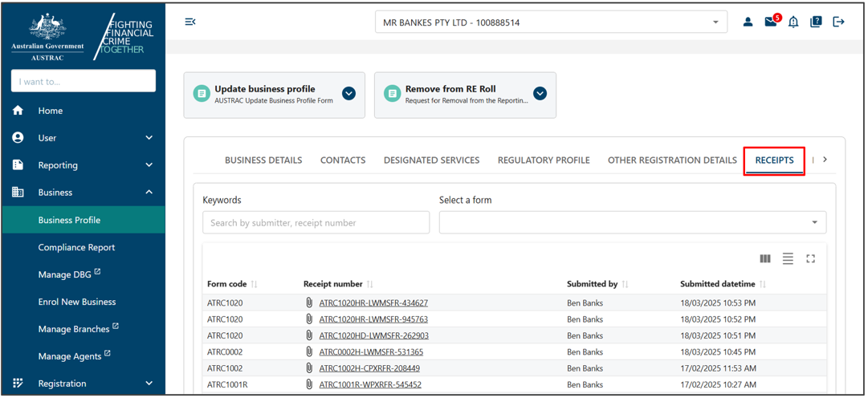The image size is (868, 402).
Task: Toggle full screen table view icon
Action: tap(811, 258)
